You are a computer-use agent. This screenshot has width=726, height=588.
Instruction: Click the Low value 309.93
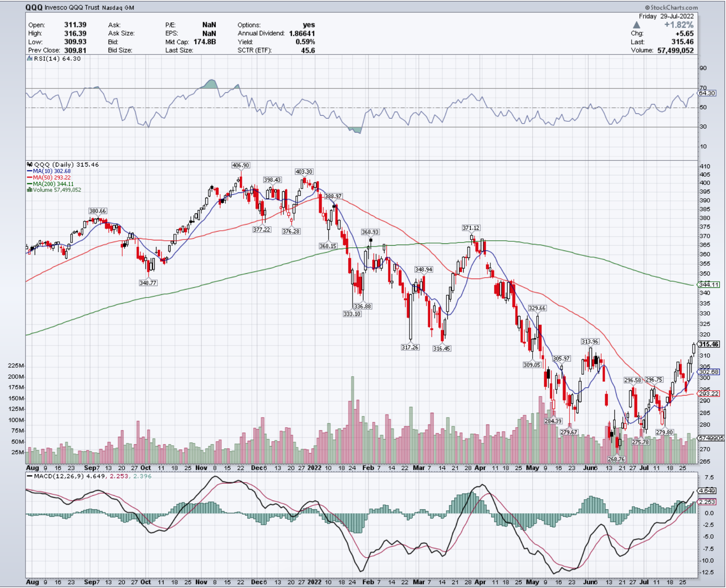[x=75, y=42]
